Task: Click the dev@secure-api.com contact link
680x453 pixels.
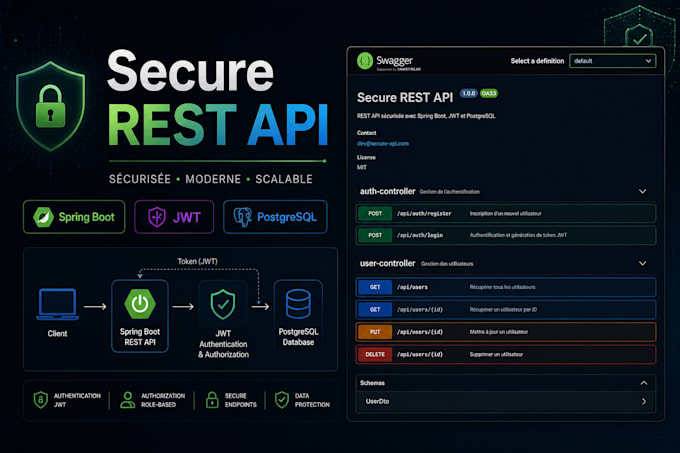Action: (x=382, y=143)
